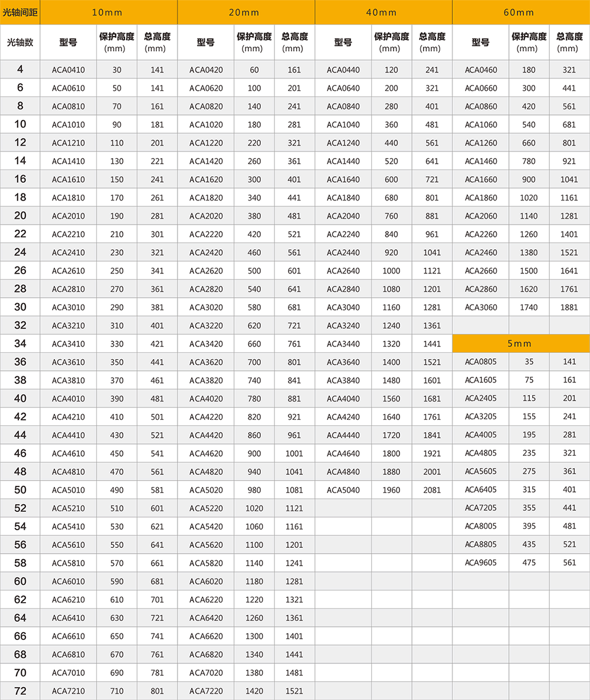Click model ACA3610
590x700 pixels.
(68, 362)
